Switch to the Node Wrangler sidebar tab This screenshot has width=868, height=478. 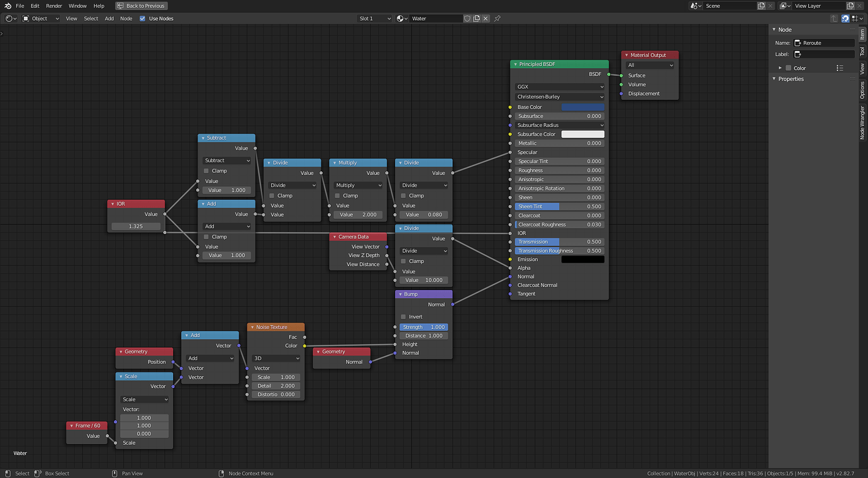[863, 122]
